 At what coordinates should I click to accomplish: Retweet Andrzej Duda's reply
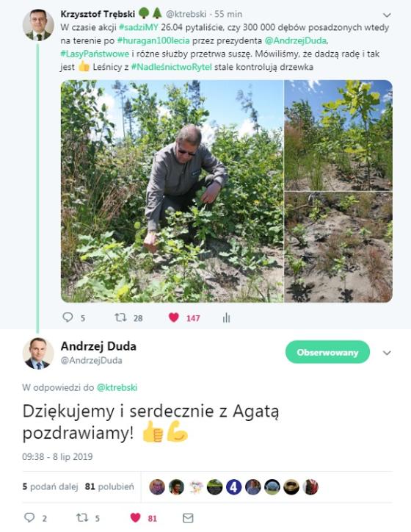pyautogui.click(x=82, y=517)
